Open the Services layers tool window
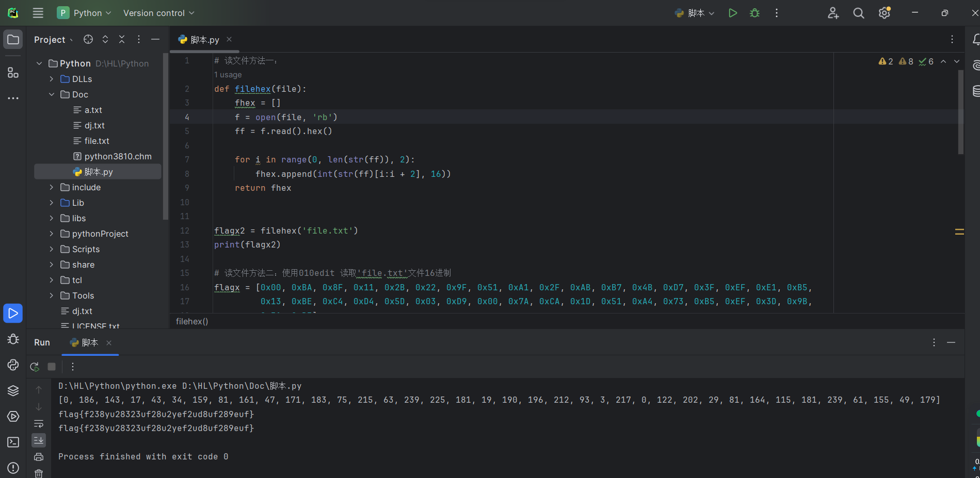 [x=13, y=390]
